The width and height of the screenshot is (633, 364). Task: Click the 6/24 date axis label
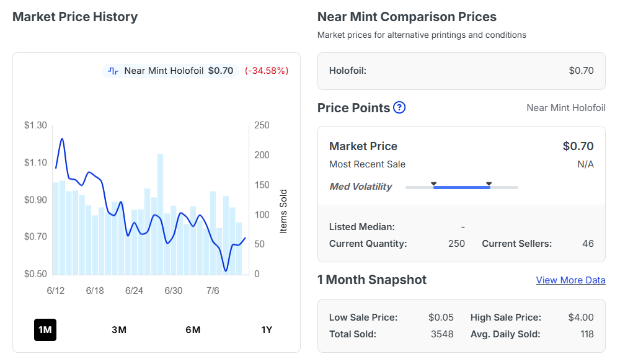(134, 290)
